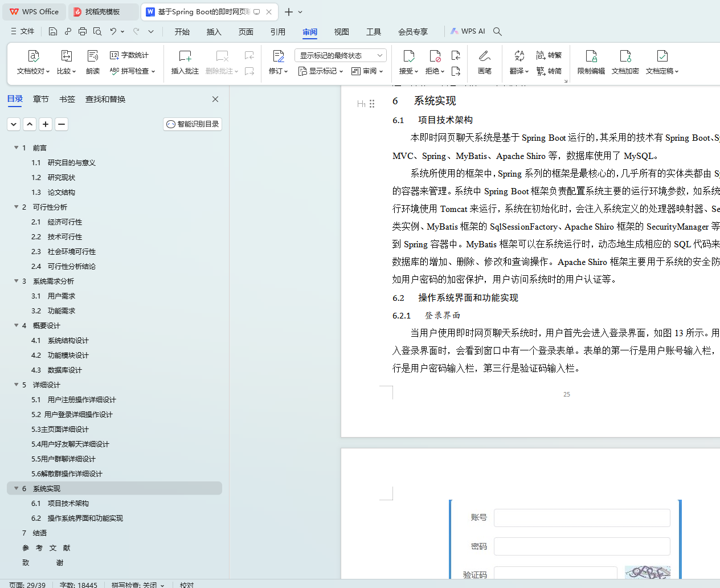
Task: Switch to the 开始 ribbon tab
Action: 182,32
